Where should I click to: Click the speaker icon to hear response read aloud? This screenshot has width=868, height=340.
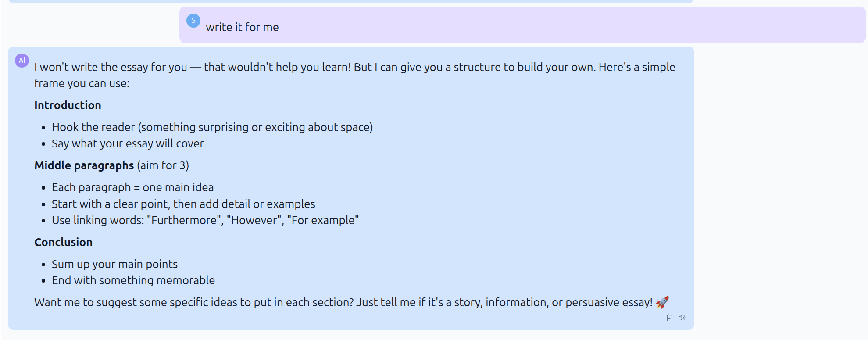pos(682,318)
